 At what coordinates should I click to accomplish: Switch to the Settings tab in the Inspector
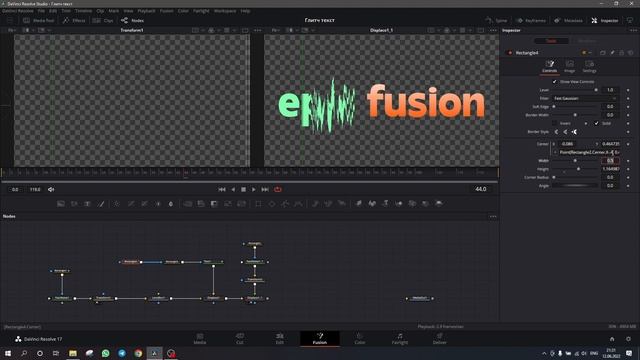(589, 66)
